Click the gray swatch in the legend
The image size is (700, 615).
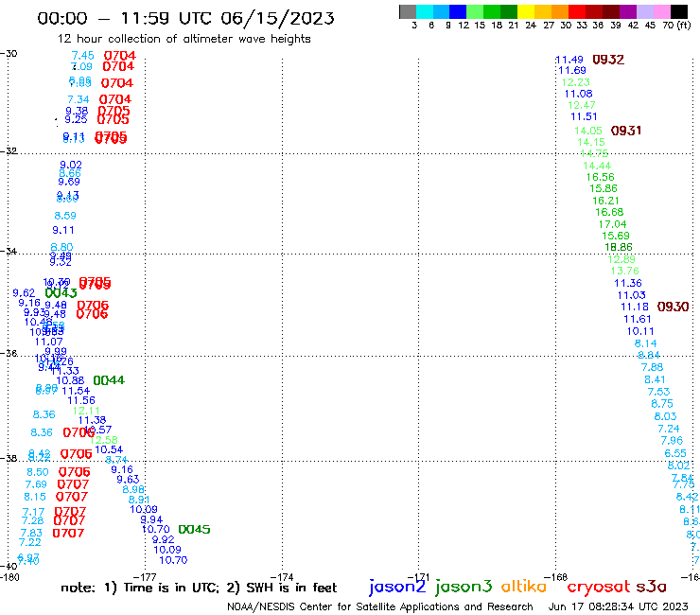[x=408, y=11]
